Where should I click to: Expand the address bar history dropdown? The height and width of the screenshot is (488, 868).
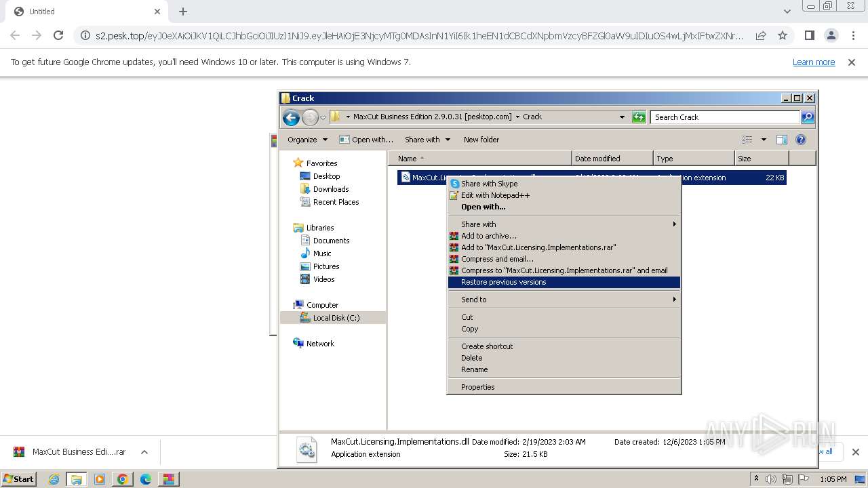(622, 117)
